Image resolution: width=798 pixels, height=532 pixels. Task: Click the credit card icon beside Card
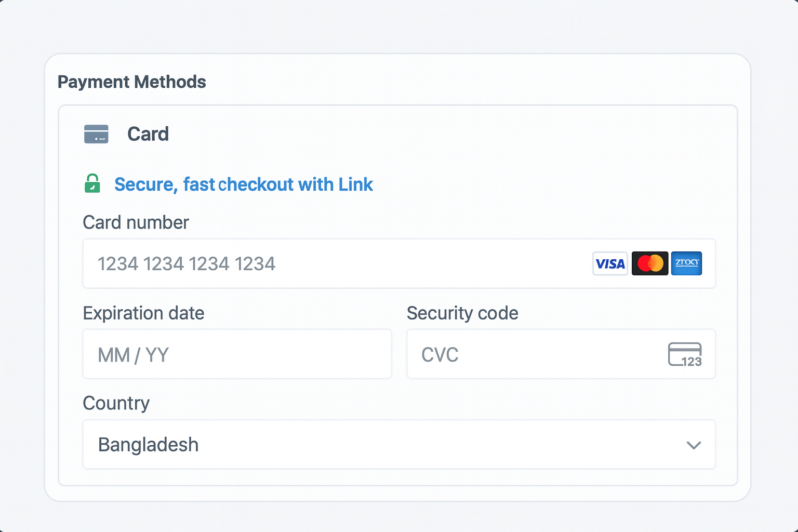[x=97, y=134]
